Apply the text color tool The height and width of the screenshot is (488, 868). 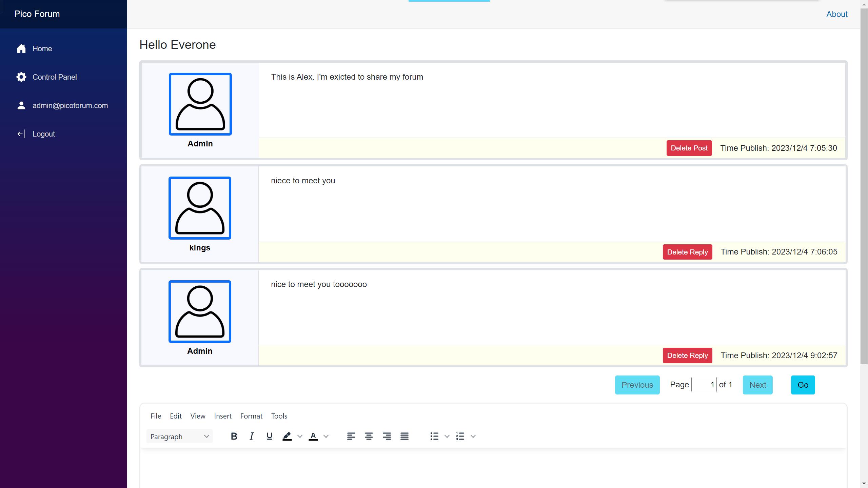pyautogui.click(x=313, y=436)
